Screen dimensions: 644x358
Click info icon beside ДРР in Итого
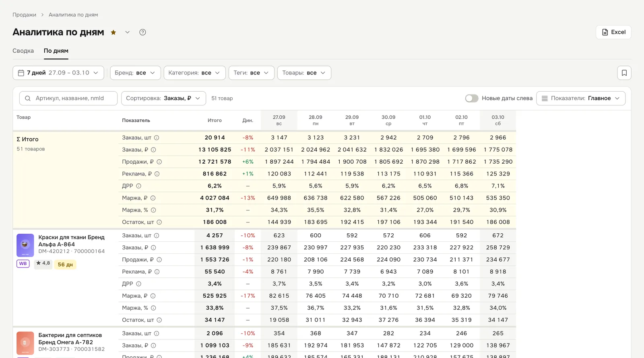[x=138, y=186]
